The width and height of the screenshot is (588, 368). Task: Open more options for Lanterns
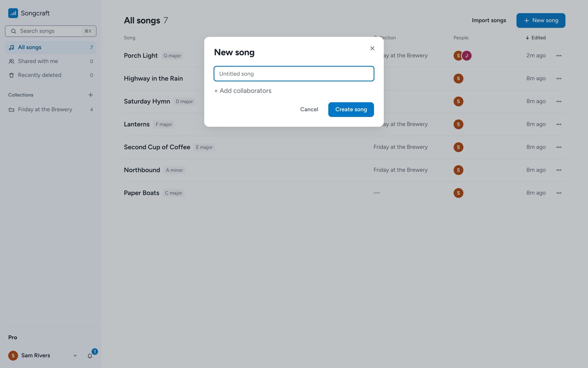(559, 124)
